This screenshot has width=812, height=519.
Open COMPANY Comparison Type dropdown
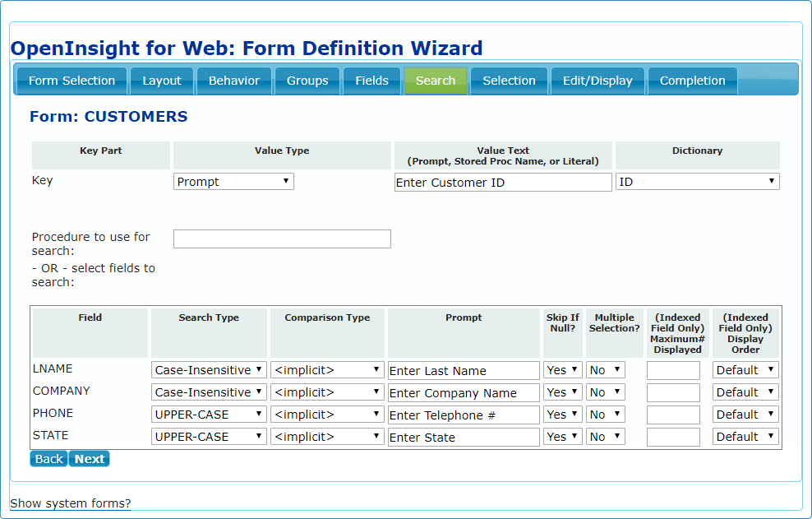tap(327, 392)
